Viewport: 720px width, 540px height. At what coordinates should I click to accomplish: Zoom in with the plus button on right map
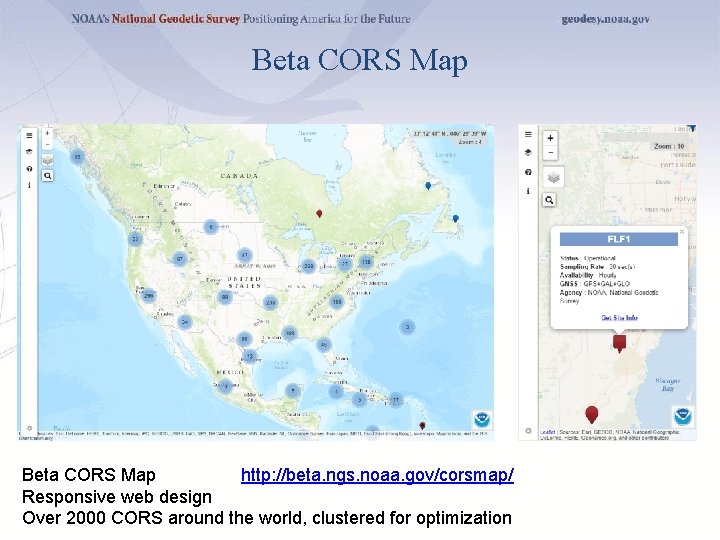pos(551,138)
